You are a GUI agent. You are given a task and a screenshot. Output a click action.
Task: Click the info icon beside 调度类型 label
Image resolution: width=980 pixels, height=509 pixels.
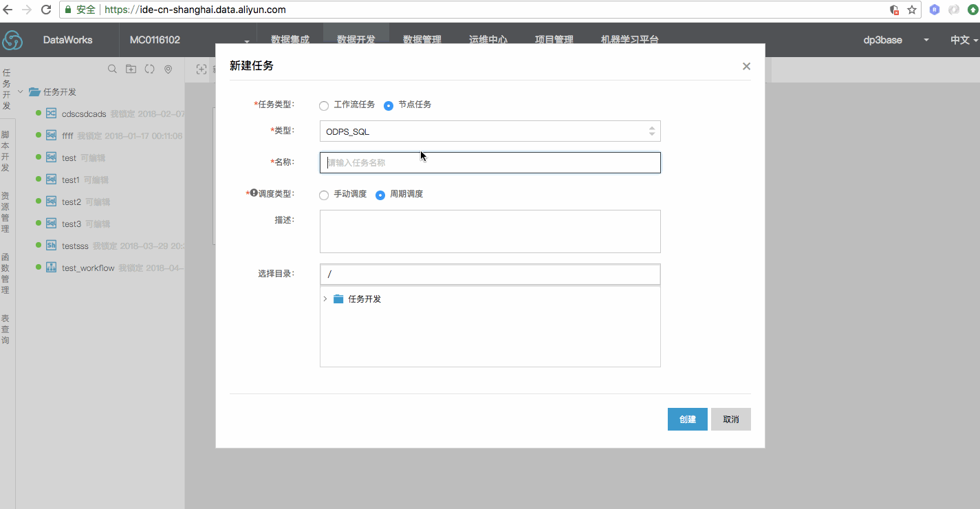point(254,193)
